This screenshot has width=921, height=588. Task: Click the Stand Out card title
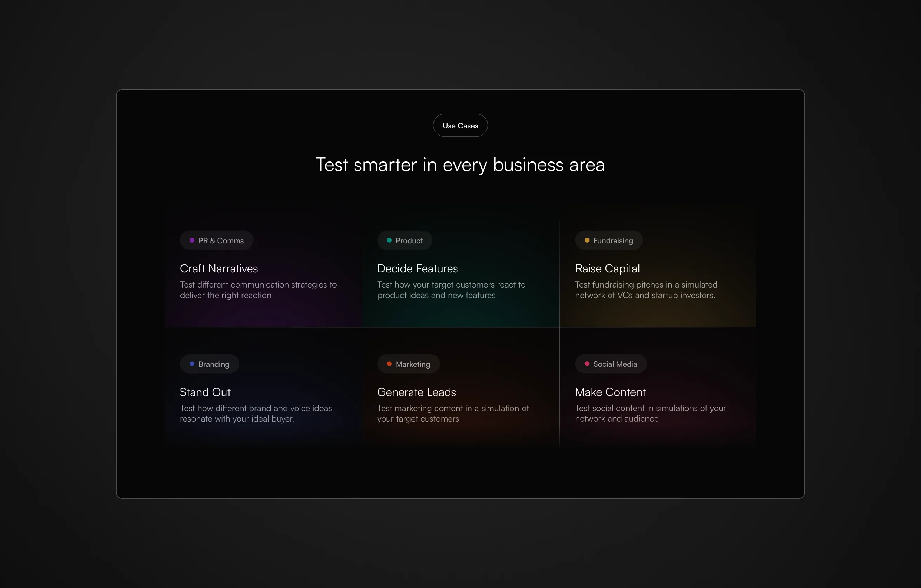(205, 392)
